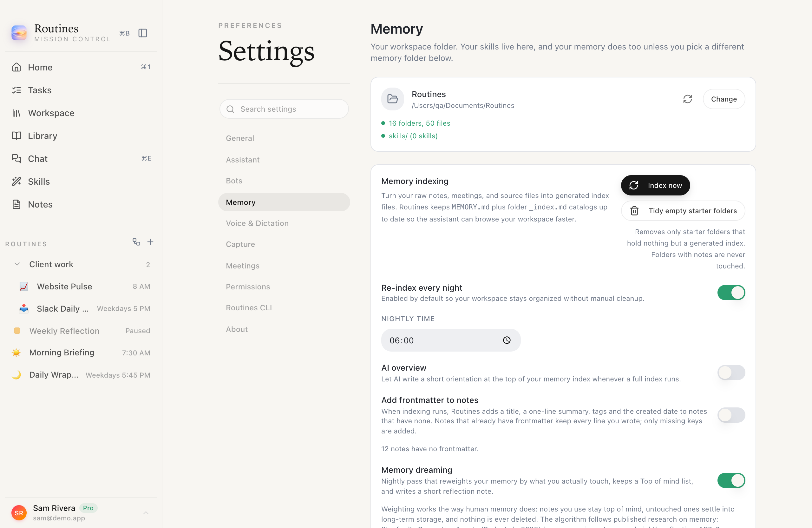Click the Index now button label
This screenshot has height=528, width=812.
pos(665,185)
